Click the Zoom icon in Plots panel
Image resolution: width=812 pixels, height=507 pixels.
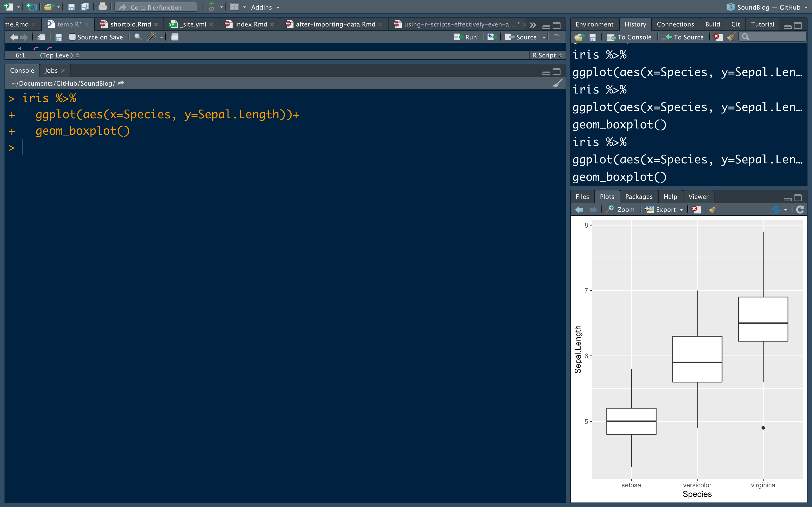pos(621,209)
